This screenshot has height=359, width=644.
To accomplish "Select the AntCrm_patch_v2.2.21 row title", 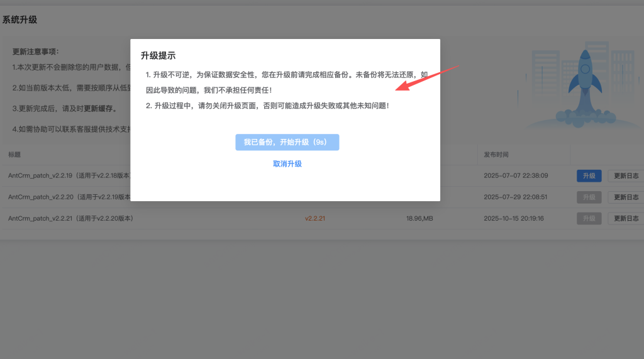I will [x=70, y=218].
